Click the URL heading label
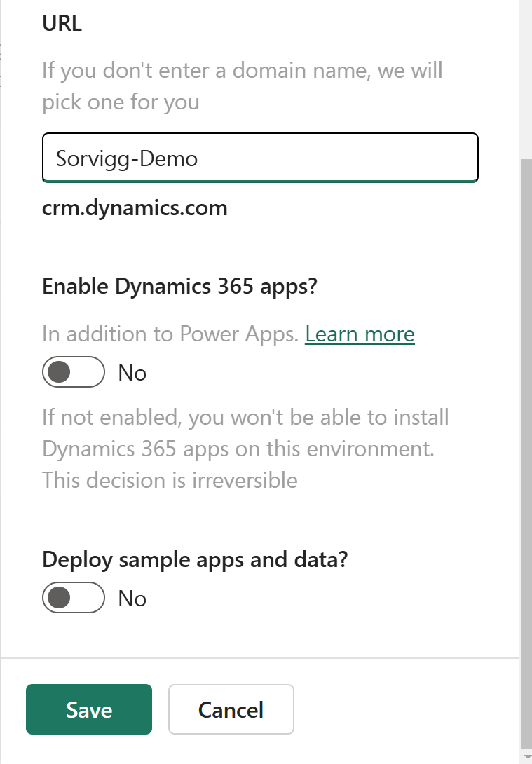532x764 pixels. pyautogui.click(x=62, y=23)
